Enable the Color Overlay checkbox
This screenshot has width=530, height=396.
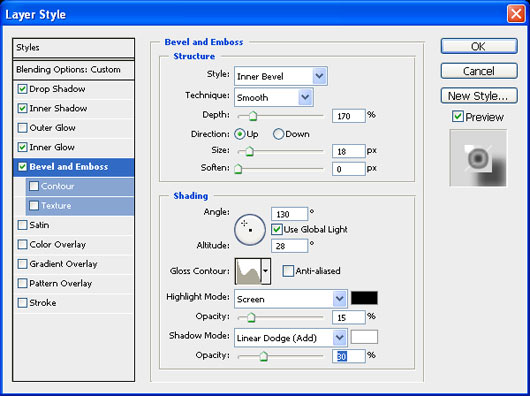(x=22, y=244)
